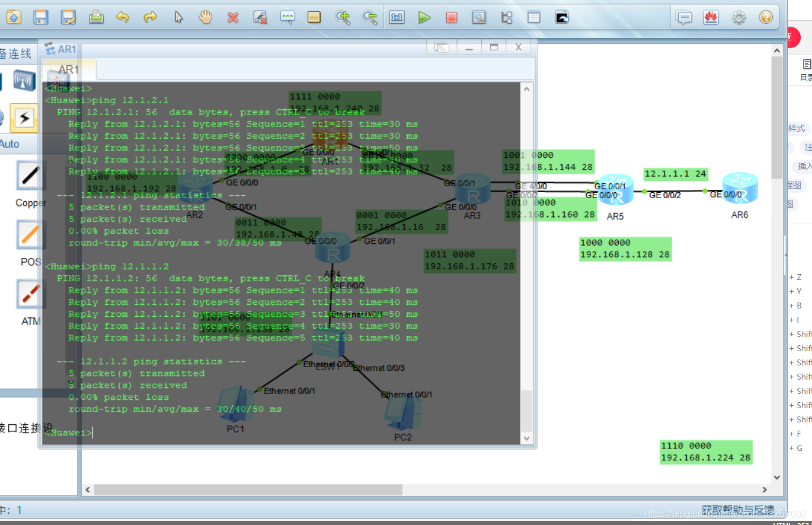
Task: Stop devices with the red square icon
Action: tap(452, 17)
